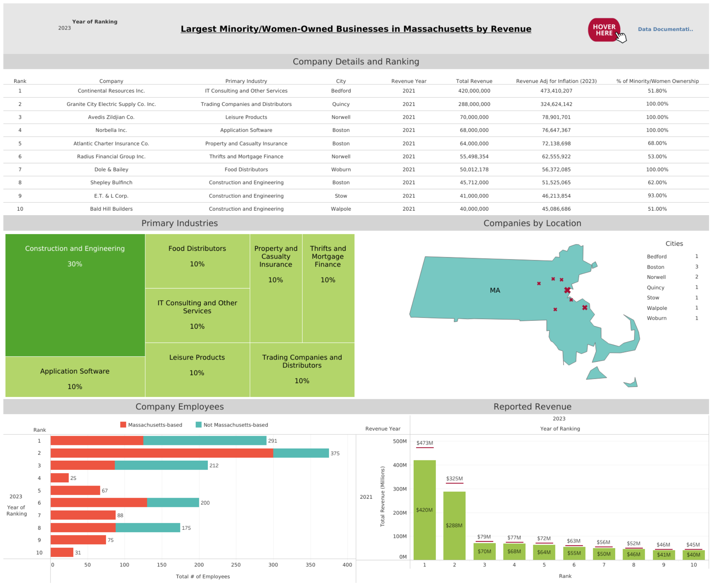Click the red Massachusetts-based legend swatch
The image size is (712, 588).
[123, 424]
